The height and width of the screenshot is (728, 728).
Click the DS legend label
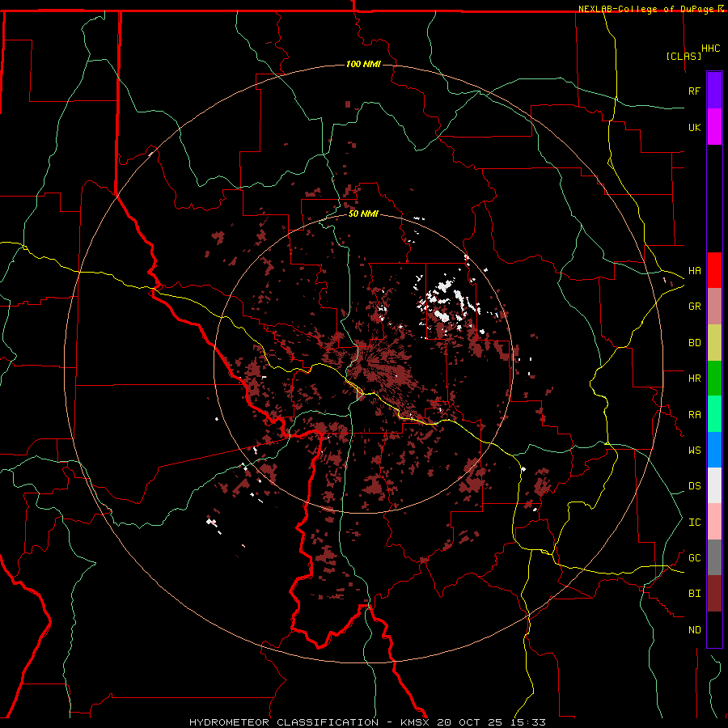[x=694, y=485]
